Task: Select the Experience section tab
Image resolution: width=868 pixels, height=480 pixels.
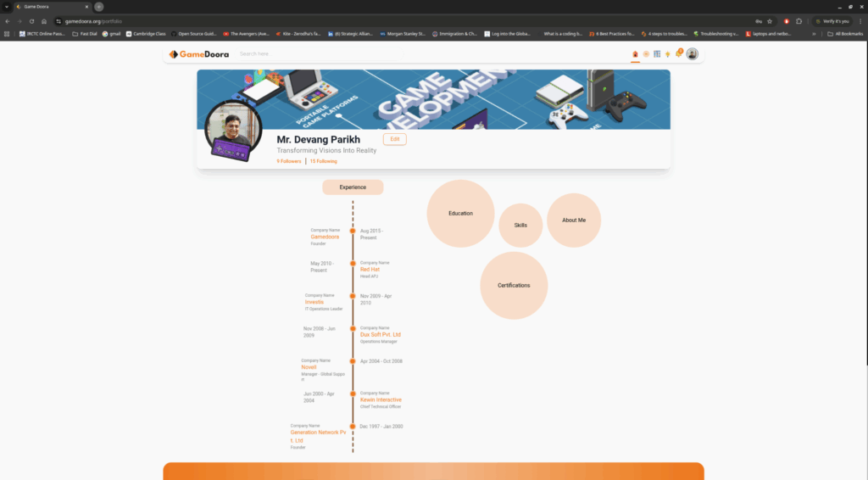Action: click(353, 187)
